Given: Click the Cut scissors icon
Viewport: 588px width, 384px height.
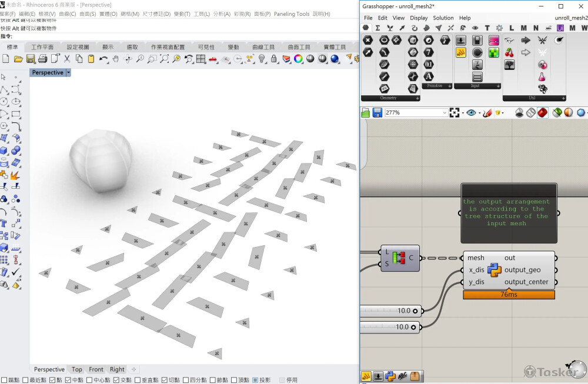Looking at the screenshot, I should (x=67, y=59).
